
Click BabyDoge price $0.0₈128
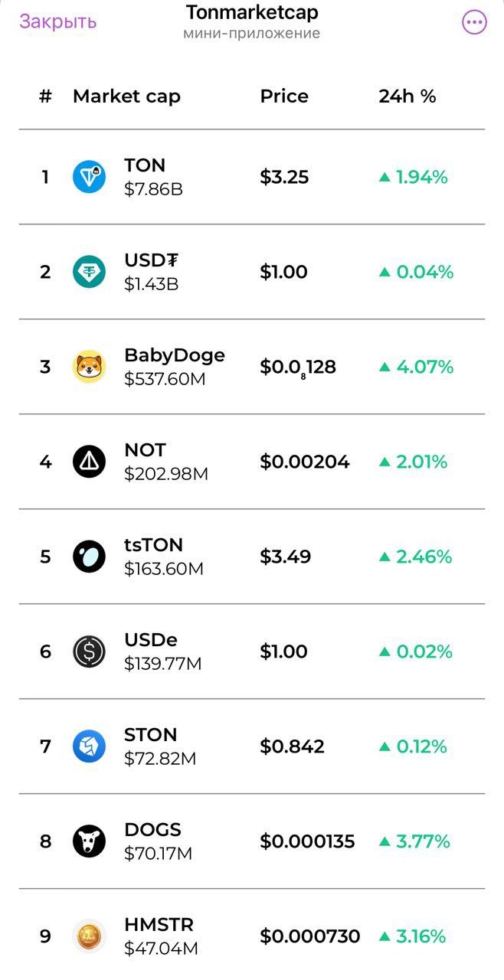pyautogui.click(x=298, y=367)
